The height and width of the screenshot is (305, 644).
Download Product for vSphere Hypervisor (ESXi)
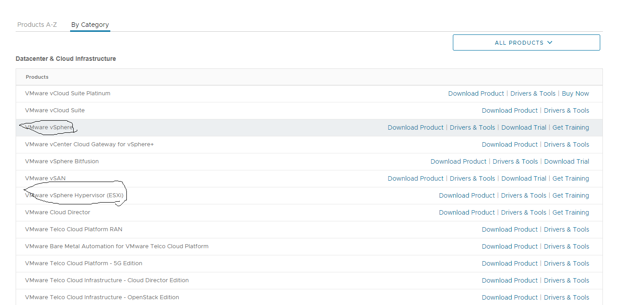467,195
